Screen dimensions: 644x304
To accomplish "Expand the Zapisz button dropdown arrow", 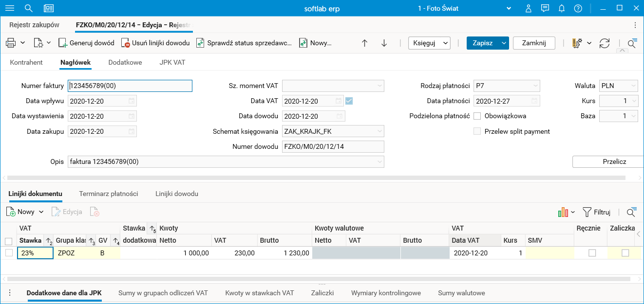I will pyautogui.click(x=504, y=43).
